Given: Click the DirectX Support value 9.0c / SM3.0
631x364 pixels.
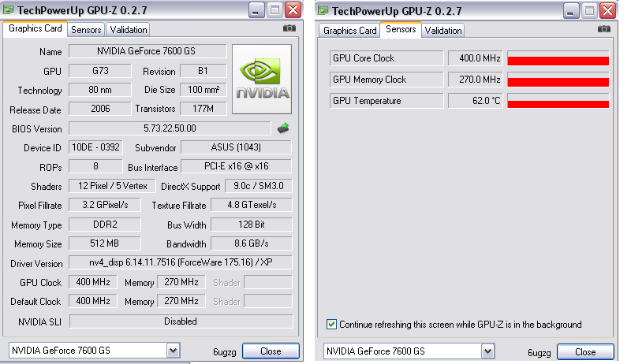Looking at the screenshot, I should 259,186.
